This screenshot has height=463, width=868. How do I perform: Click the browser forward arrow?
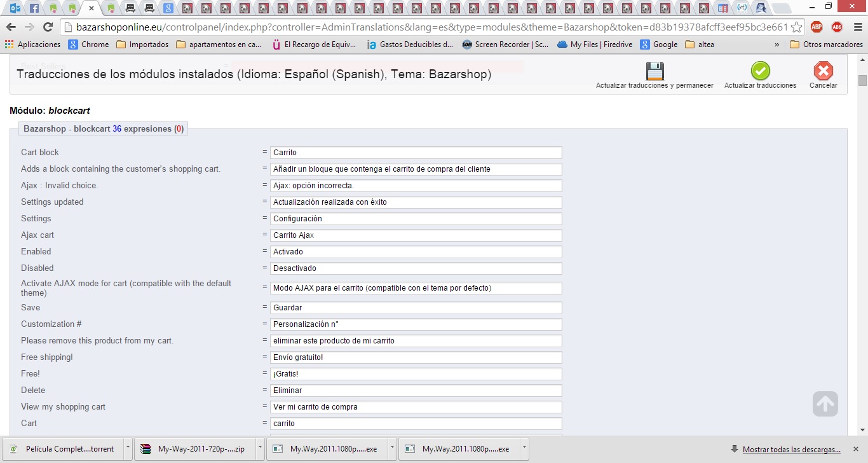pyautogui.click(x=29, y=27)
